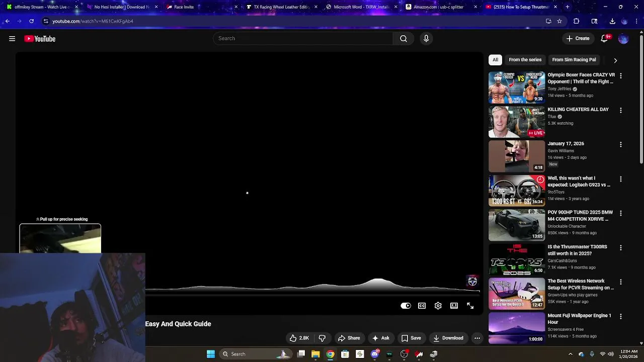
Task: Click the 9to5Toys channel name
Action: pyautogui.click(x=556, y=192)
